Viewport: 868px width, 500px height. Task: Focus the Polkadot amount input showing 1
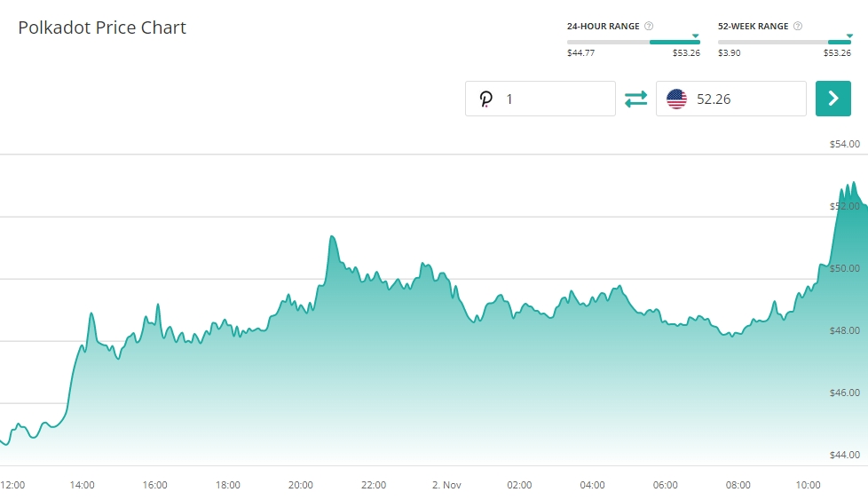pyautogui.click(x=555, y=99)
